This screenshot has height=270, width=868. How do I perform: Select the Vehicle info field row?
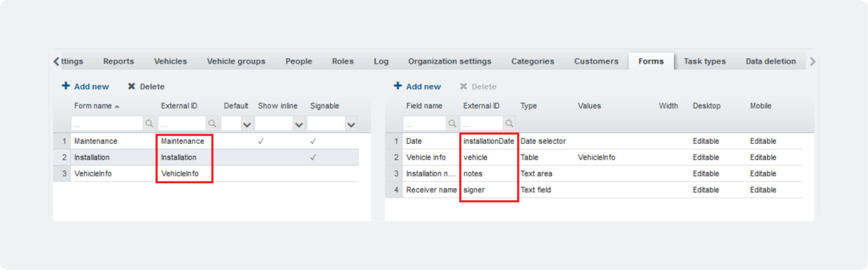594,157
